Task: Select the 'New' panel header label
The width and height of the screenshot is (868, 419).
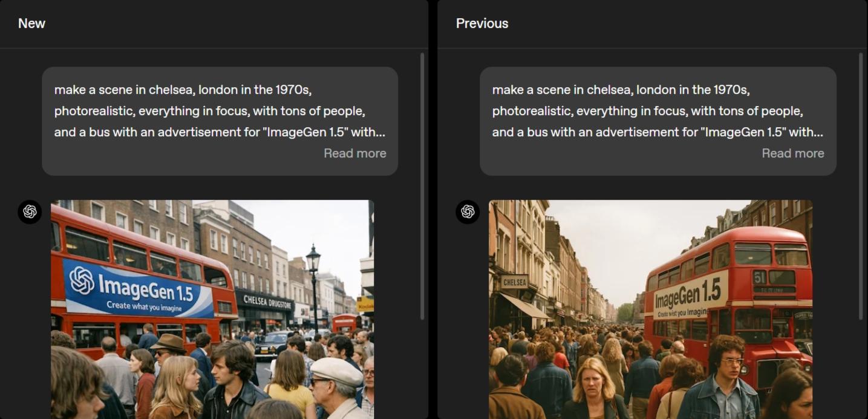Action: point(31,23)
